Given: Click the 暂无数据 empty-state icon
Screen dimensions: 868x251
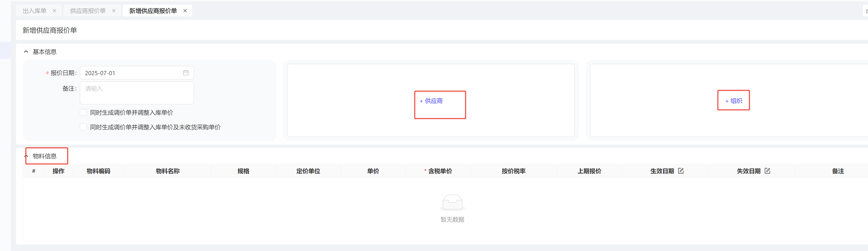Looking at the screenshot, I should (x=452, y=202).
